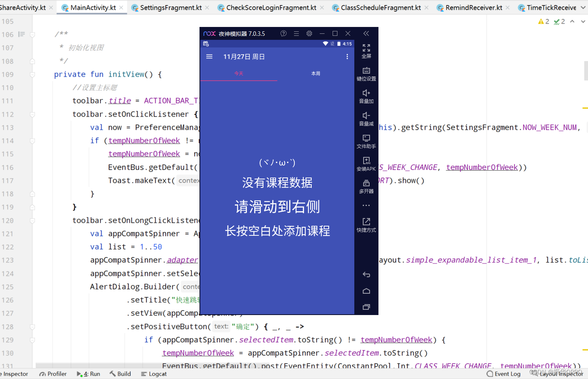This screenshot has width=588, height=379.
Task: Tap the Android back button in Nox sidebar
Action: 366,275
